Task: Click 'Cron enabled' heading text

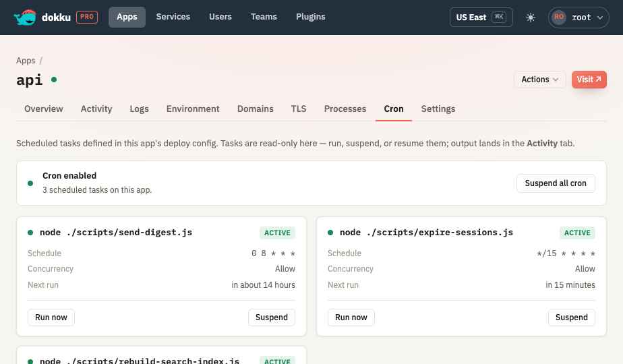Action: point(69,176)
